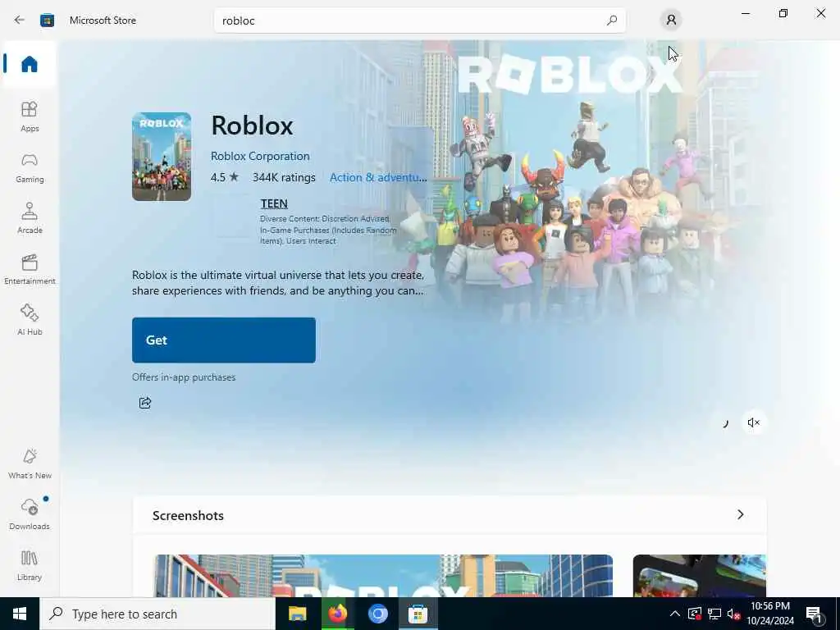Click the Microsoft Store logo icon

47,21
